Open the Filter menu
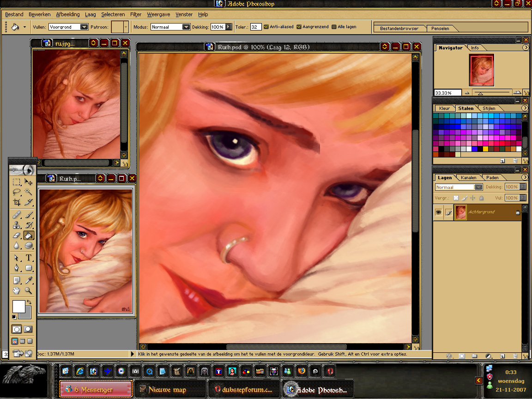Viewport: 532px width, 399px height. click(136, 14)
